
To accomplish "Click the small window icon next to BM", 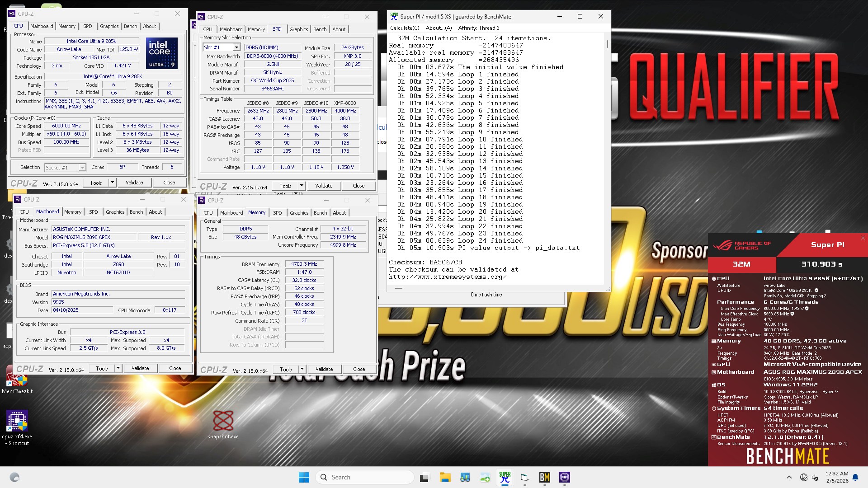I will click(x=524, y=477).
